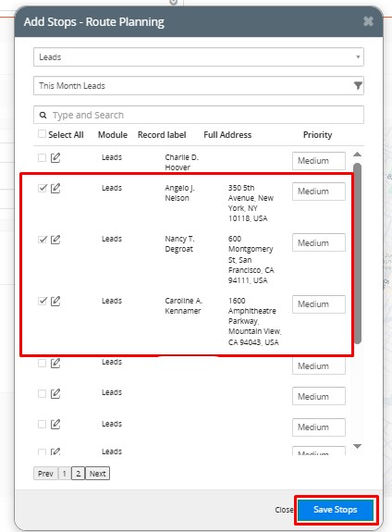Uncheck the Caroline A. Kennamer row checkbox

point(42,301)
